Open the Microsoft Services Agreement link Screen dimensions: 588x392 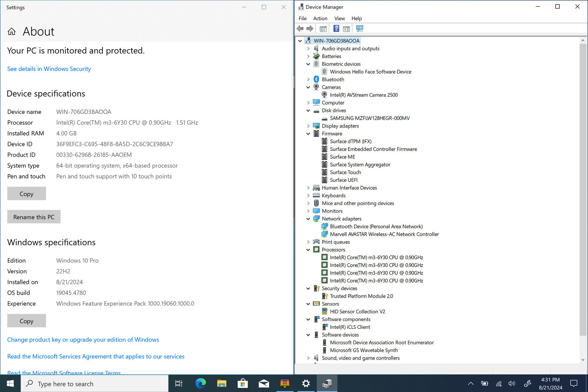(96, 357)
